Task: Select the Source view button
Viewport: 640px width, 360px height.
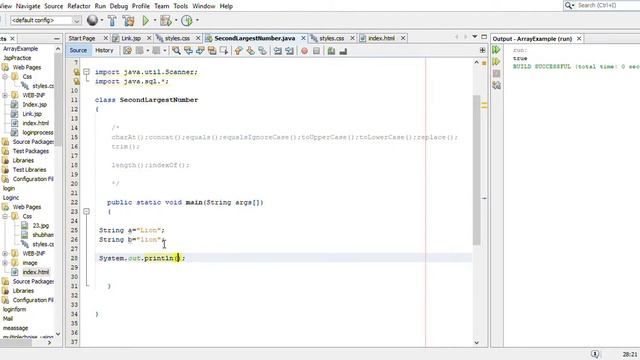Action: tap(78, 50)
